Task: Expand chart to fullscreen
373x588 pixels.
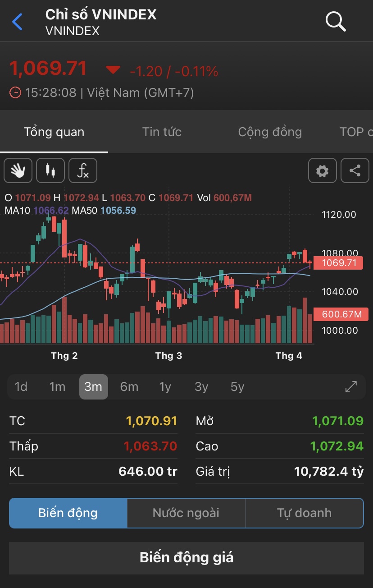Action: tap(351, 387)
